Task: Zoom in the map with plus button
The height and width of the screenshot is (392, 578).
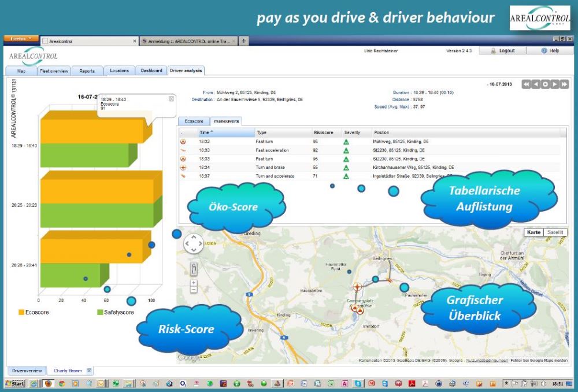Action: point(194,283)
